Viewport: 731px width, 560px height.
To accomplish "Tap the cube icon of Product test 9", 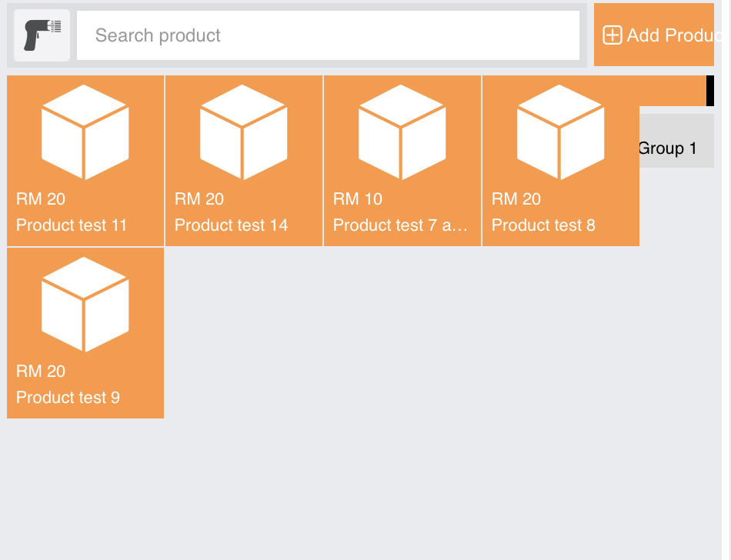I will point(85,304).
